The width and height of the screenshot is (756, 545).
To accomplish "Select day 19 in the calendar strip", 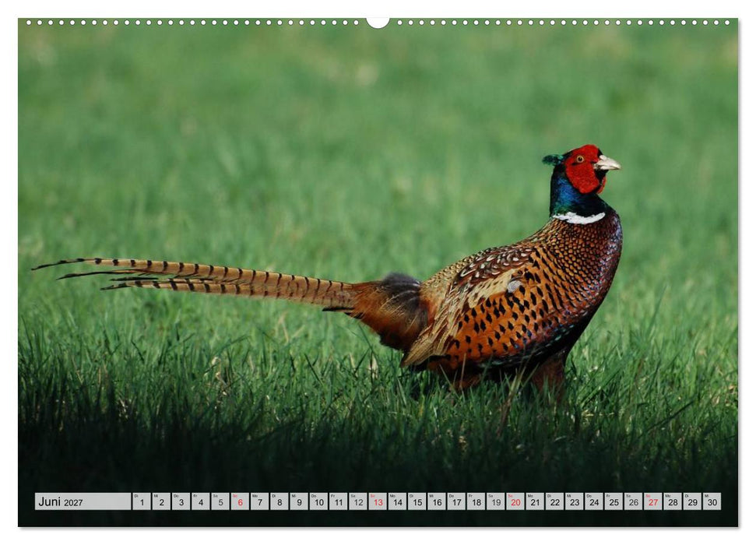I will pos(496,501).
